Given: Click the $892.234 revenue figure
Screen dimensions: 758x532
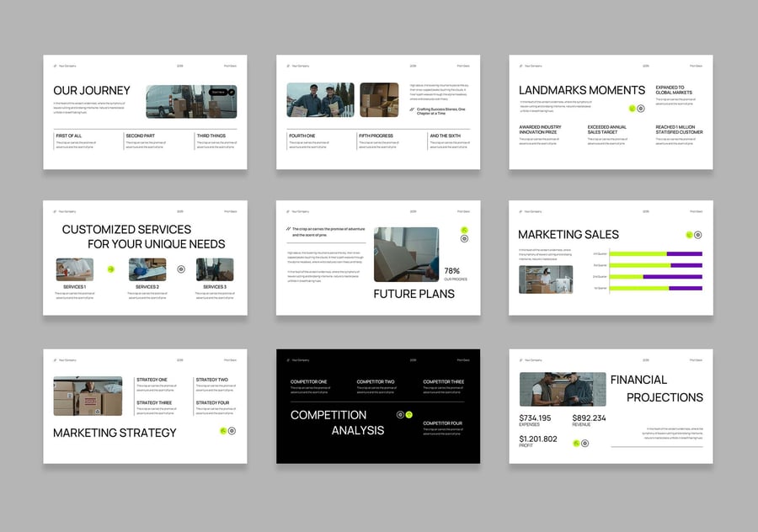Looking at the screenshot, I should (589, 418).
